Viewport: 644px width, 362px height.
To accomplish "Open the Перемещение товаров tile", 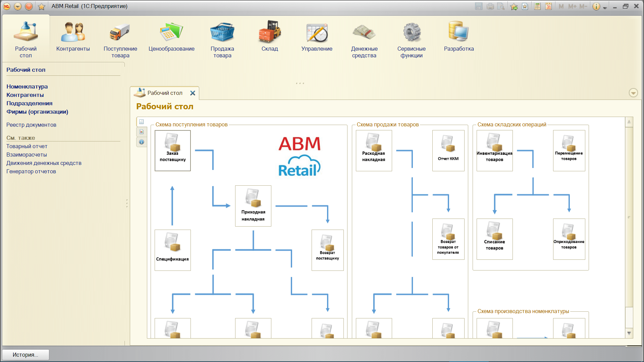I will pyautogui.click(x=569, y=150).
